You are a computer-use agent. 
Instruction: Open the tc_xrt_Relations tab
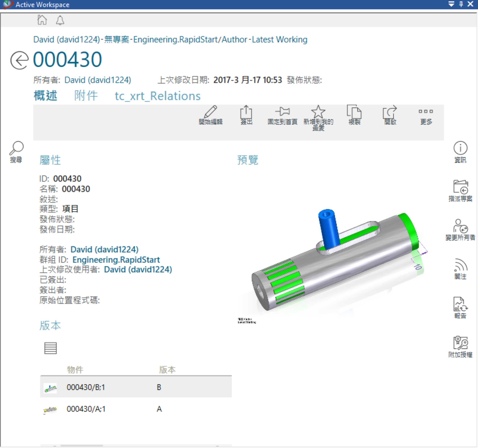(158, 96)
